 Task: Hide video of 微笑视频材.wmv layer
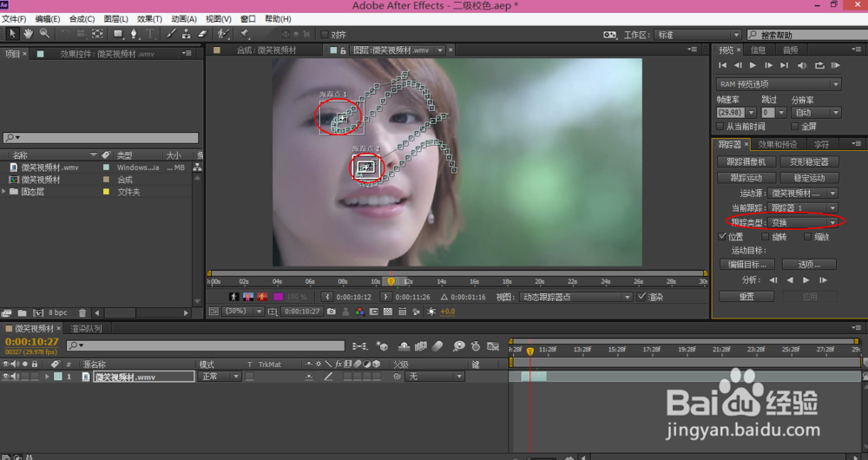pos(5,377)
